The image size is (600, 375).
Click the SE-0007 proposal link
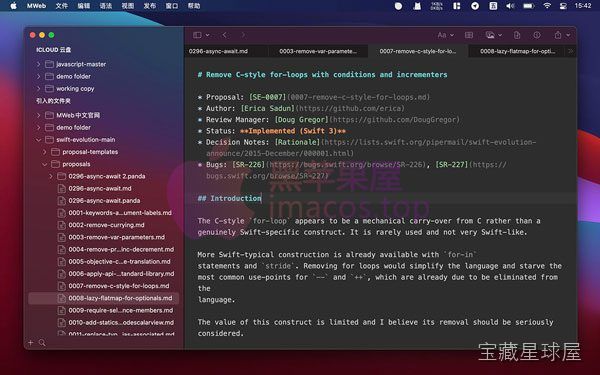click(x=267, y=97)
